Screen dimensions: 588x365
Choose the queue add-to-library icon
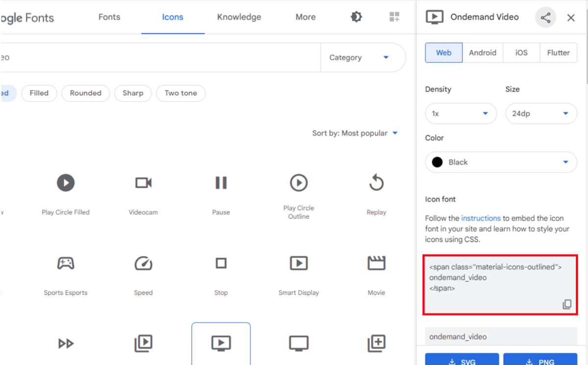pyautogui.click(x=376, y=343)
